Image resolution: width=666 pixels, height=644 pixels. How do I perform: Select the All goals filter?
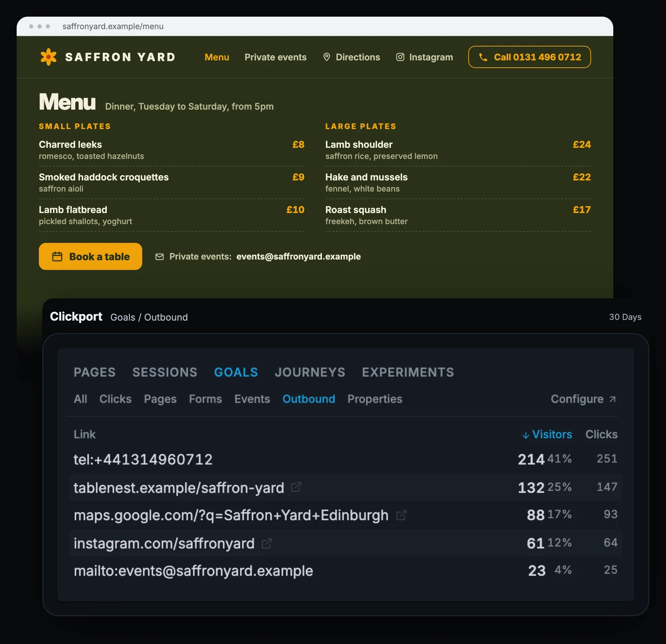pyautogui.click(x=80, y=399)
